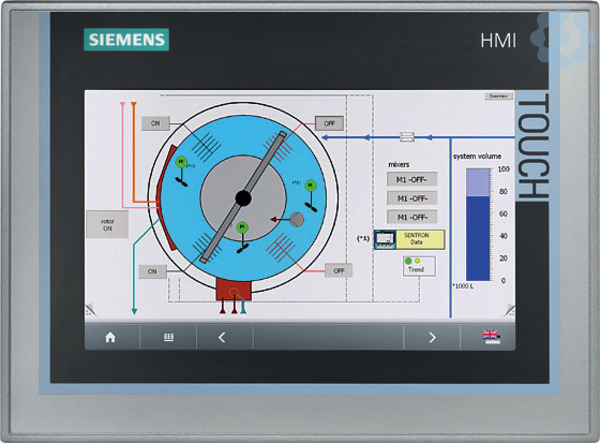This screenshot has width=600, height=443.
Task: Toggle the rotor ON switch
Action: tap(107, 223)
